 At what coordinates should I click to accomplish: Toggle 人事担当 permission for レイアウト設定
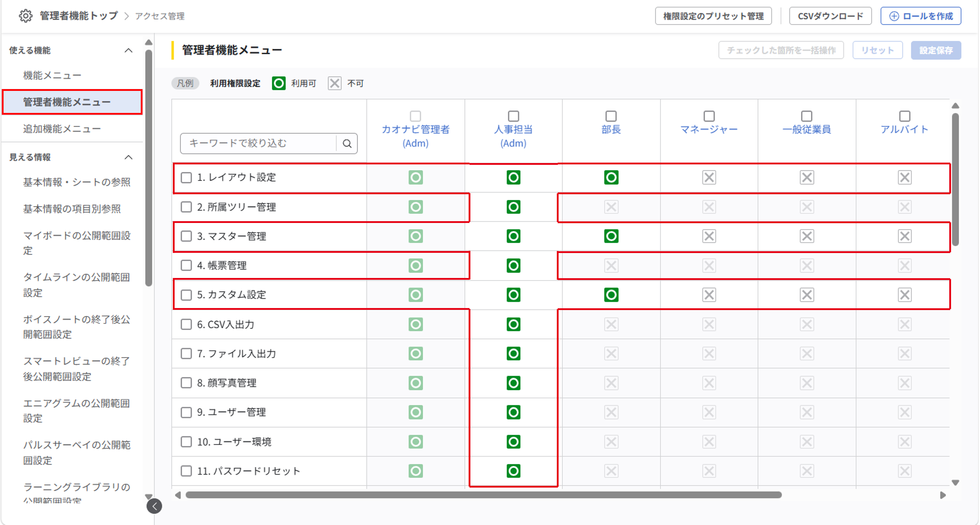pos(513,177)
